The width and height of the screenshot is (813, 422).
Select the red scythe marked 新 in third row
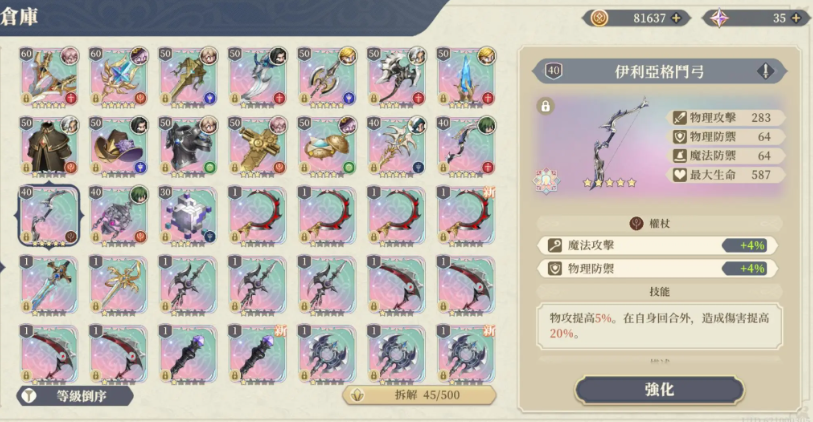point(466,215)
